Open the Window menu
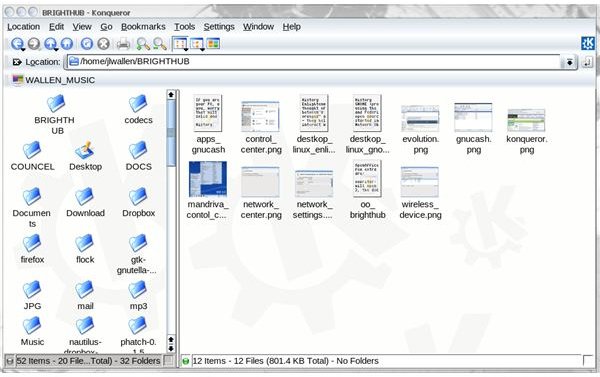 [x=258, y=27]
